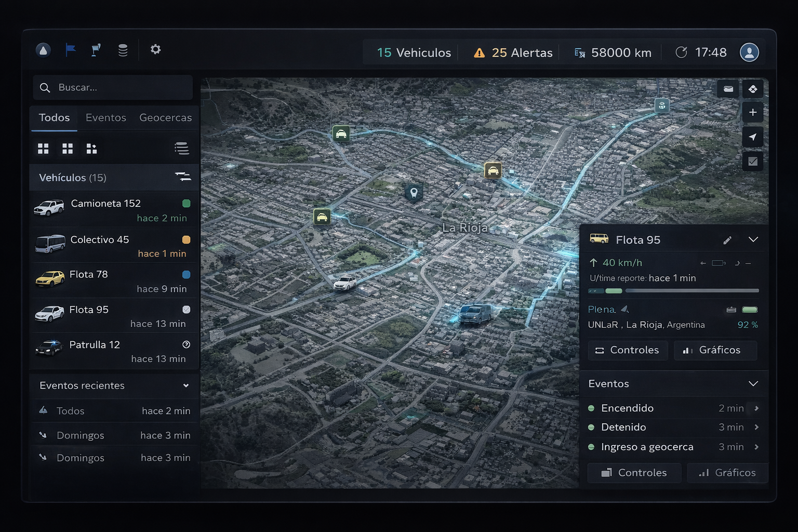
Task: Click the location pin marker on the map
Action: (x=414, y=193)
